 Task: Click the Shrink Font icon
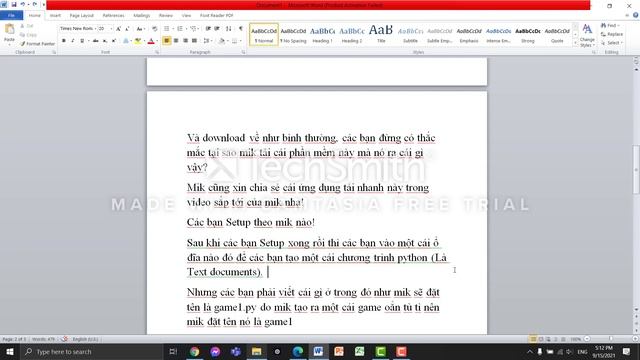[127, 29]
